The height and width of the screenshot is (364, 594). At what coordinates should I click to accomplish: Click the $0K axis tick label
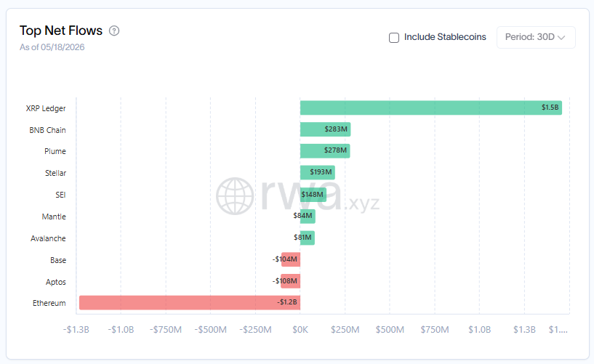(300, 330)
